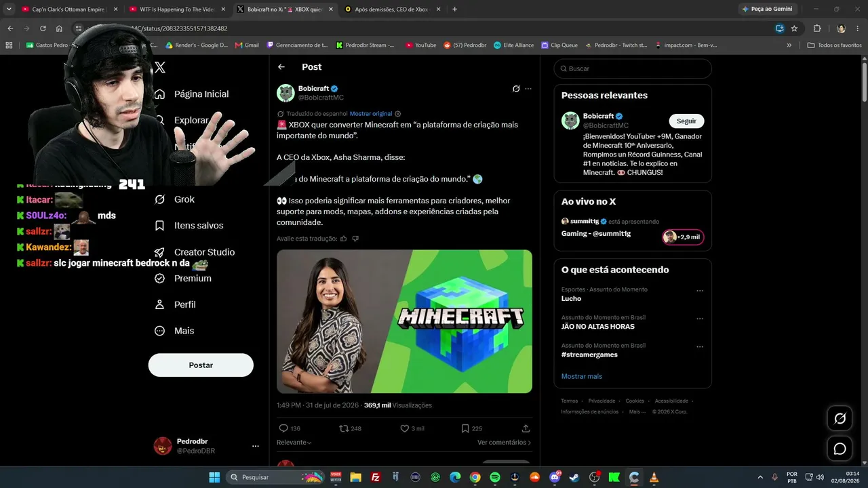868x488 pixels.
Task: Open options for #streamergames trend
Action: [700, 346]
